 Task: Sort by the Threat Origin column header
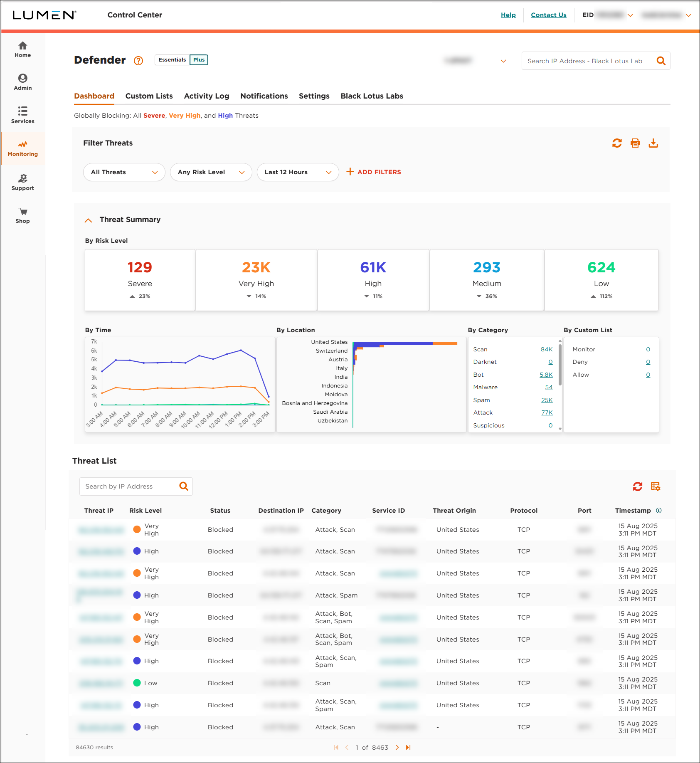pos(454,510)
